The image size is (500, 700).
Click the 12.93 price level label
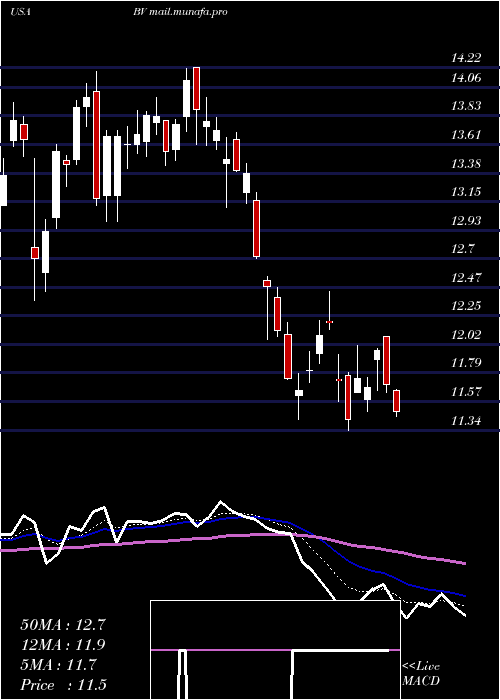(x=466, y=221)
